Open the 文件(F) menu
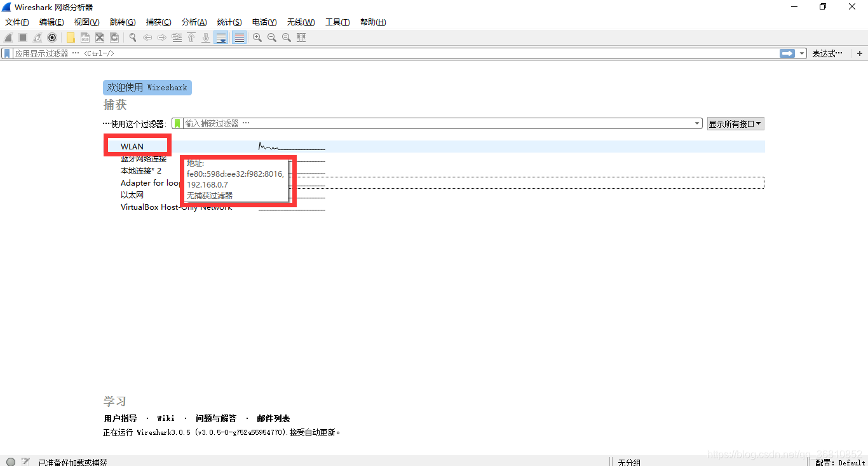The width and height of the screenshot is (868, 466). point(17,22)
